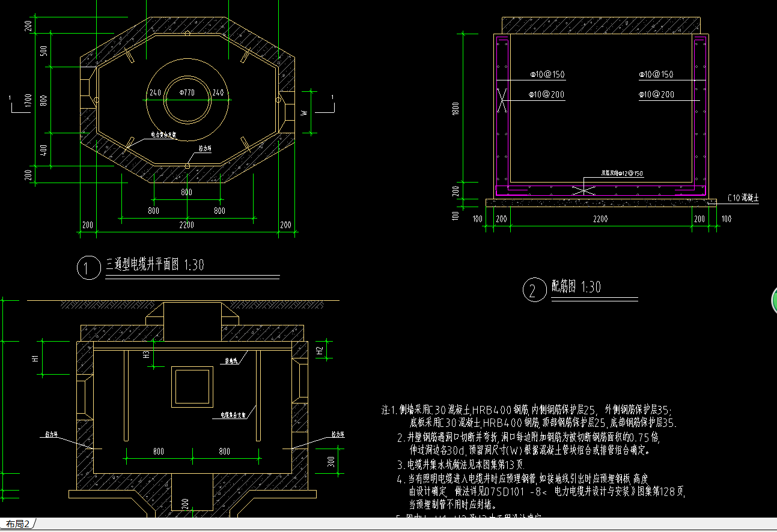Pick the 500 vertical dimension text
The image size is (777, 532).
(43, 50)
